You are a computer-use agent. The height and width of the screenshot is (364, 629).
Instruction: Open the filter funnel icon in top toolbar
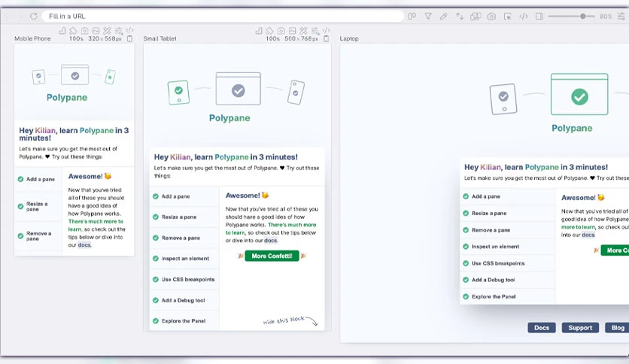(428, 17)
